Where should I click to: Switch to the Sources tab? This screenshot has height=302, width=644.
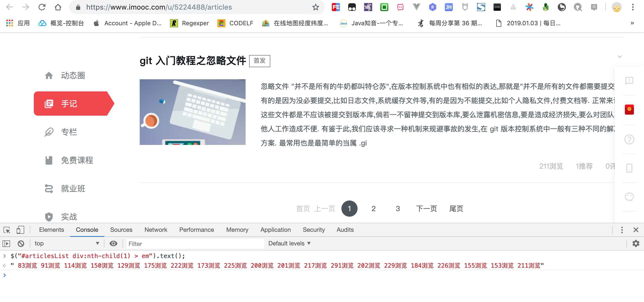pyautogui.click(x=121, y=230)
